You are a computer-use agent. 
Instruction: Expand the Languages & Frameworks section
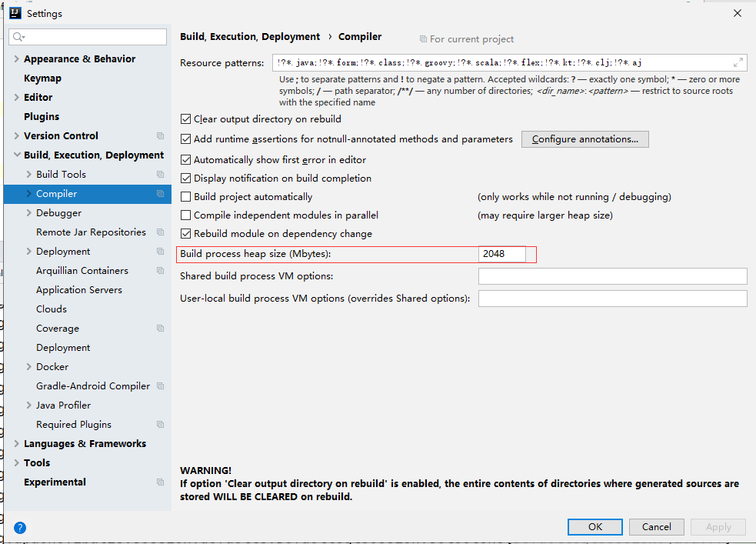click(17, 444)
